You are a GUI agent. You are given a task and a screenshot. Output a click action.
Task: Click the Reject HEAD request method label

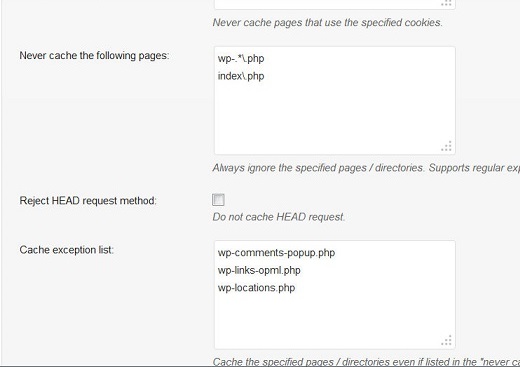tap(88, 201)
